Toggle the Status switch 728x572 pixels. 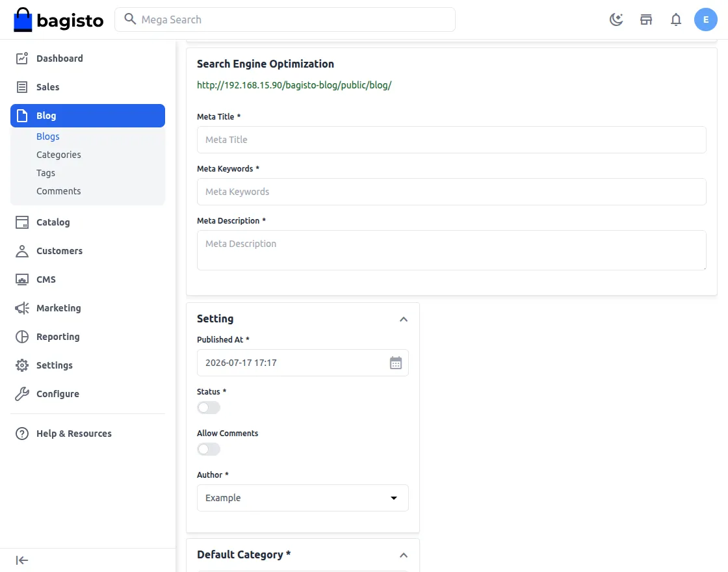(209, 408)
